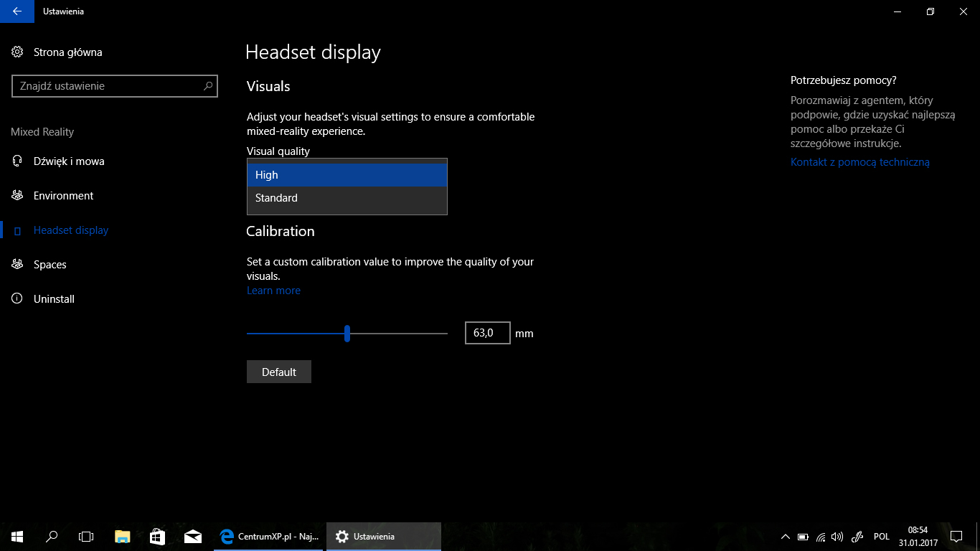Launch File Explorer from the taskbar
This screenshot has height=551, width=980.
click(123, 536)
